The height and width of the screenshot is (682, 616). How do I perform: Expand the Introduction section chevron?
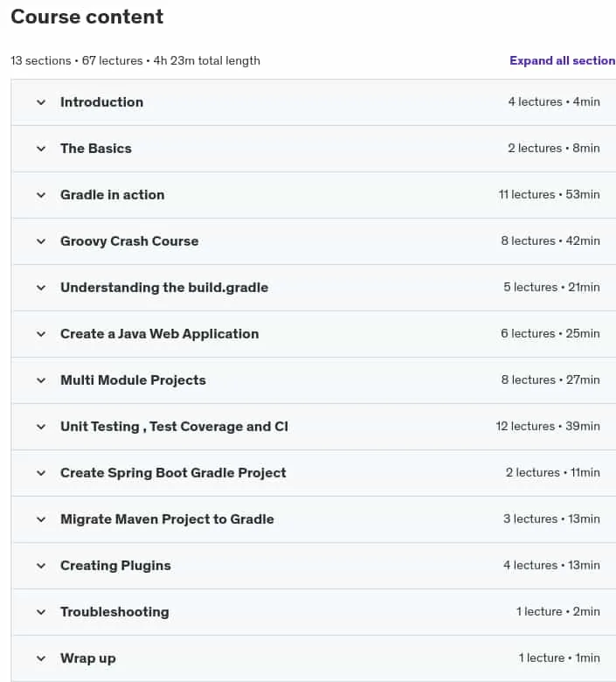click(41, 102)
